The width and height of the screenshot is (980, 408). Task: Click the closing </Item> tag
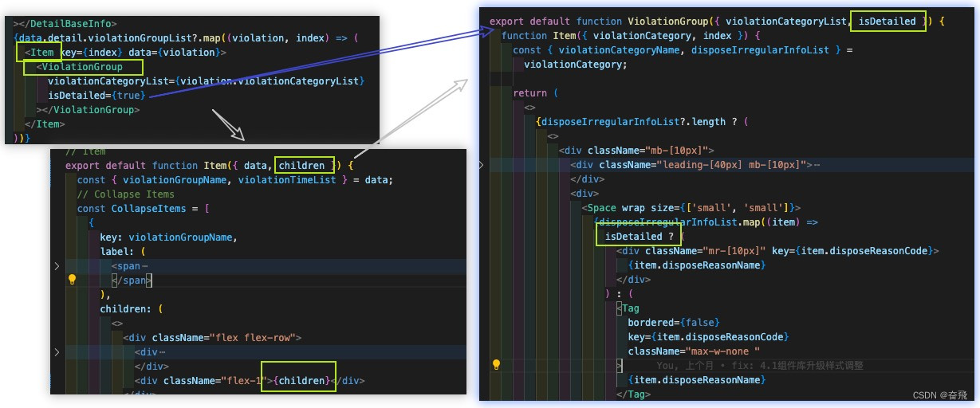point(45,124)
